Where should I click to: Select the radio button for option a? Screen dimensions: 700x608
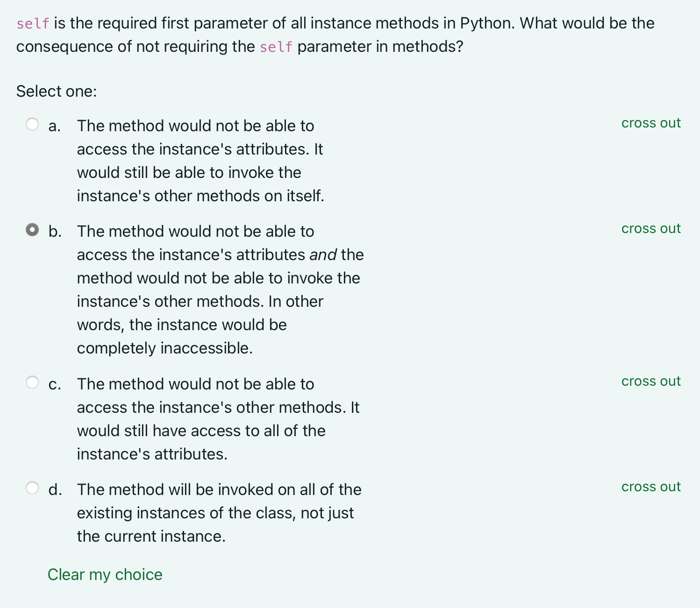pyautogui.click(x=32, y=124)
